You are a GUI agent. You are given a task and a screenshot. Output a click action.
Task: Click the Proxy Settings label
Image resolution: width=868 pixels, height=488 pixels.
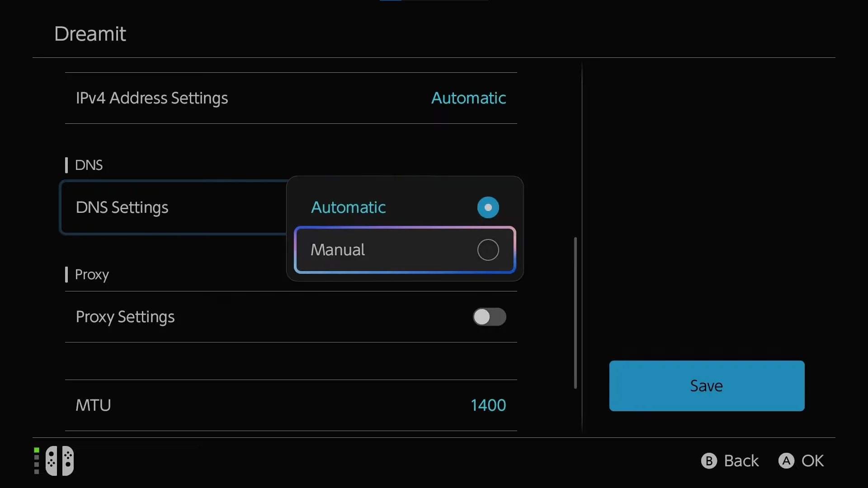click(125, 317)
